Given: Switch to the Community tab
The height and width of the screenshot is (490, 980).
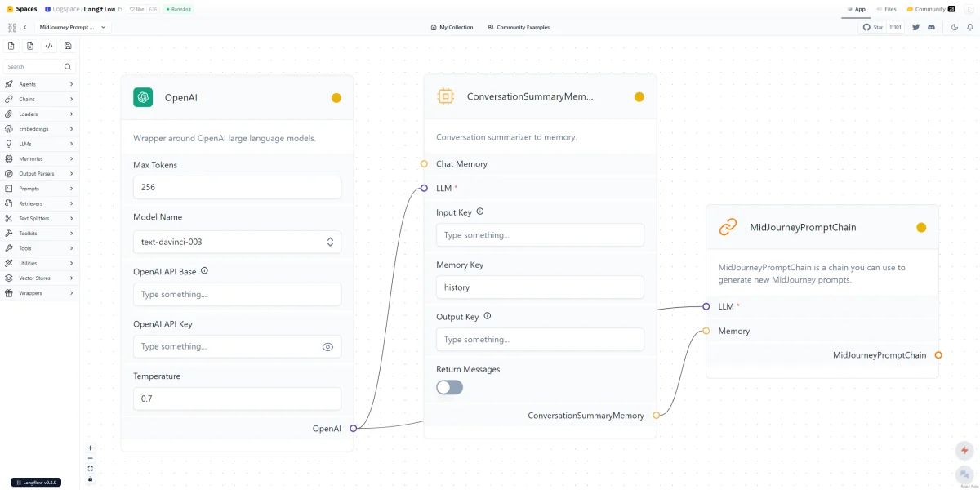Looking at the screenshot, I should click(x=931, y=9).
